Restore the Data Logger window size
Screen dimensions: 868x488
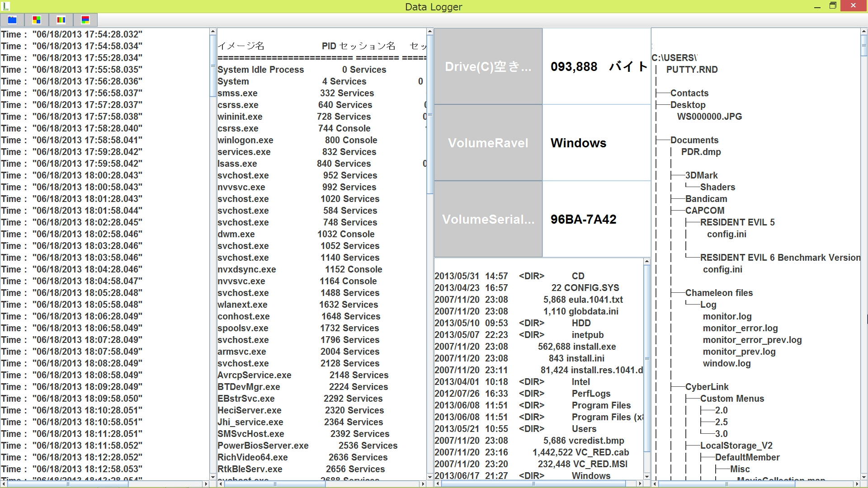(x=833, y=6)
